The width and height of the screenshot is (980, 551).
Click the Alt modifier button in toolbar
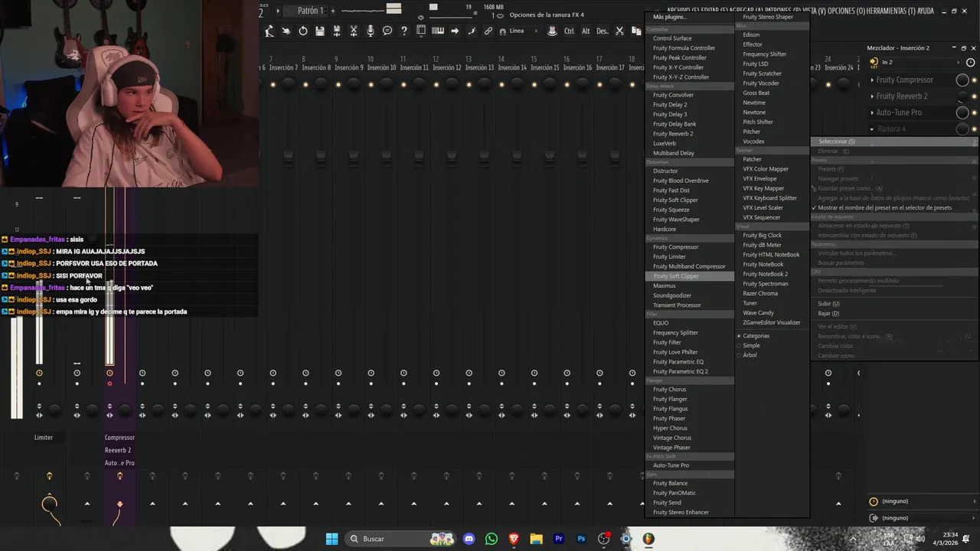pyautogui.click(x=586, y=31)
